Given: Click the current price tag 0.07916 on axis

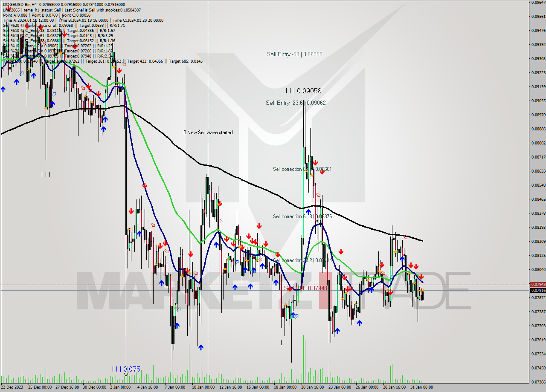Looking at the screenshot, I should point(537,290).
